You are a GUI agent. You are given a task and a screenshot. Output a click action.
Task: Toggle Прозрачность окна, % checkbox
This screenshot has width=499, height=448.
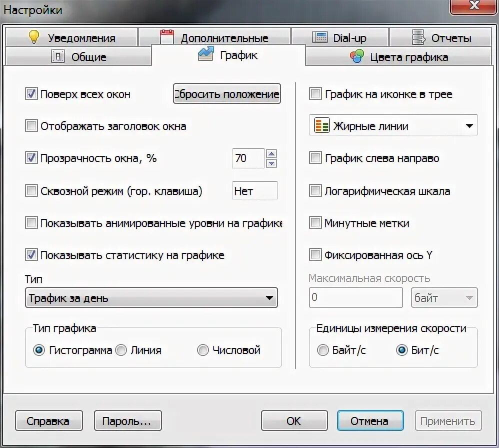coord(31,158)
